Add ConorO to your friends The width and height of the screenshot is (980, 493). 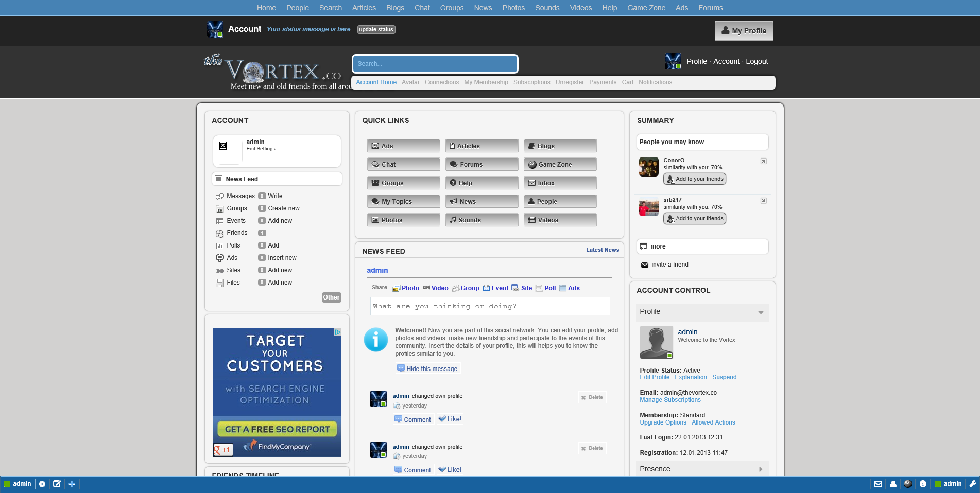(x=695, y=179)
